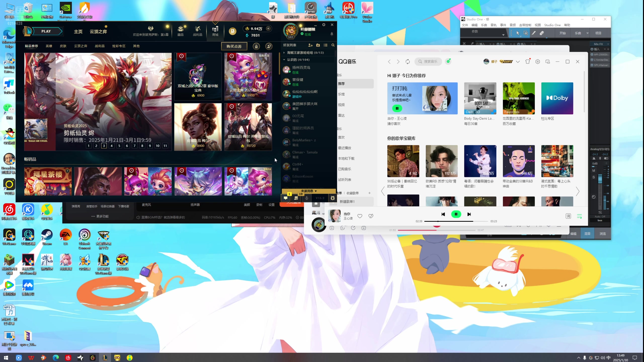The width and height of the screenshot is (644, 362).
Task: Open the League chat bubble icon
Action: (286, 198)
